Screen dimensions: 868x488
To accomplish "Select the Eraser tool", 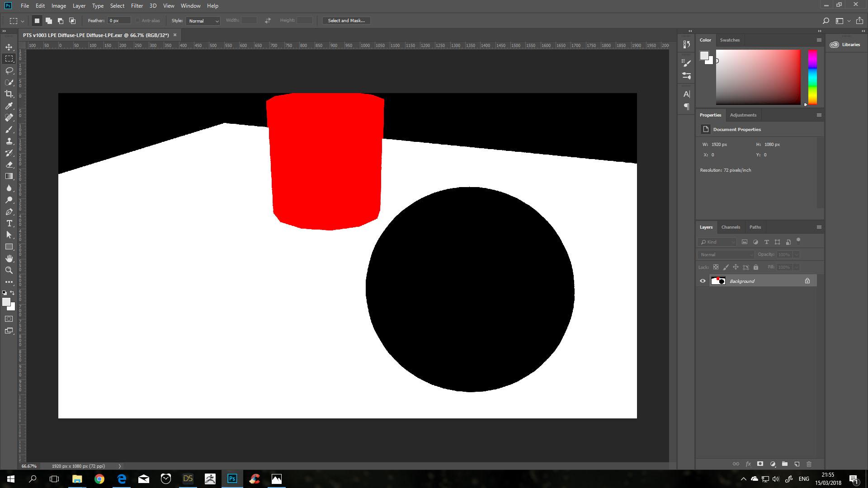I will 9,164.
